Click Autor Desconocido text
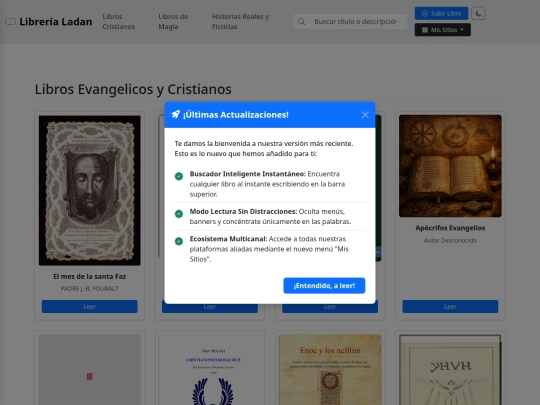The width and height of the screenshot is (540, 405). point(450,240)
